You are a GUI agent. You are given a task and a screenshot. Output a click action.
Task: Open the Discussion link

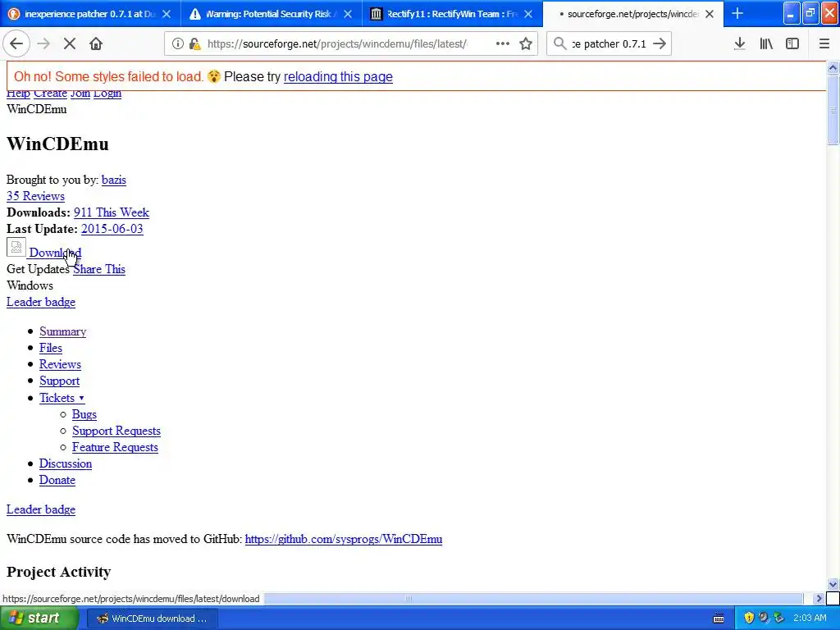[x=66, y=464]
